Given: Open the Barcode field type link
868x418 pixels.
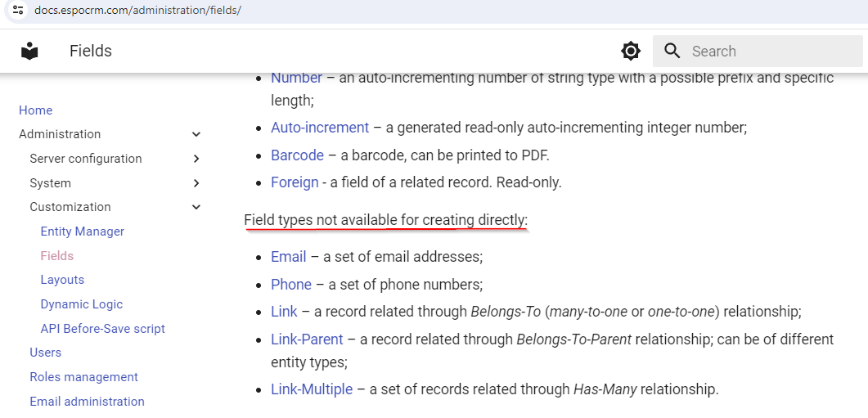Looking at the screenshot, I should (297, 155).
